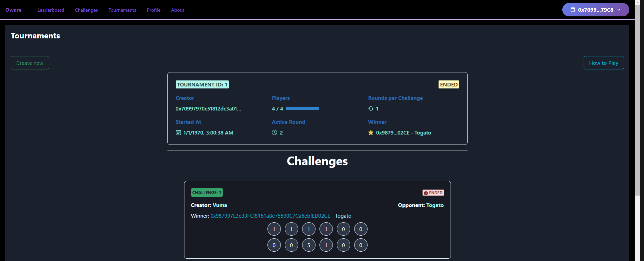The height and width of the screenshot is (261, 644).
Task: Click the pit showing 5 seeds
Action: pyautogui.click(x=309, y=245)
